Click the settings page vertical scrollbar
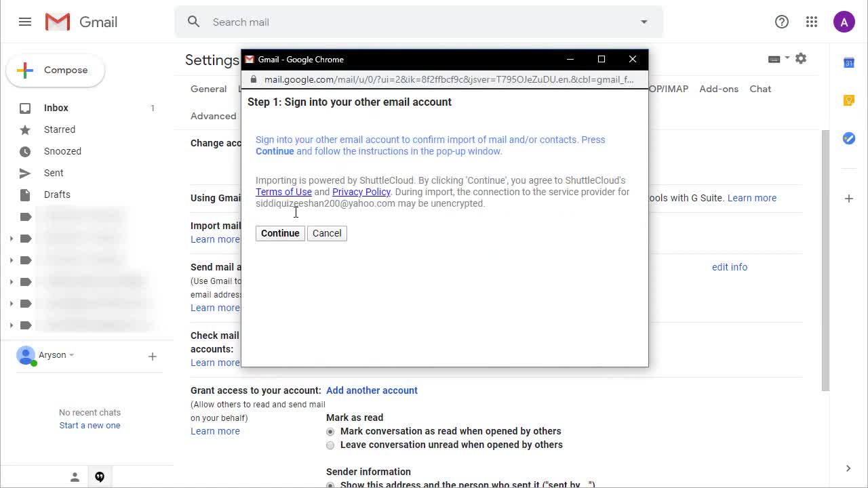 (825, 261)
